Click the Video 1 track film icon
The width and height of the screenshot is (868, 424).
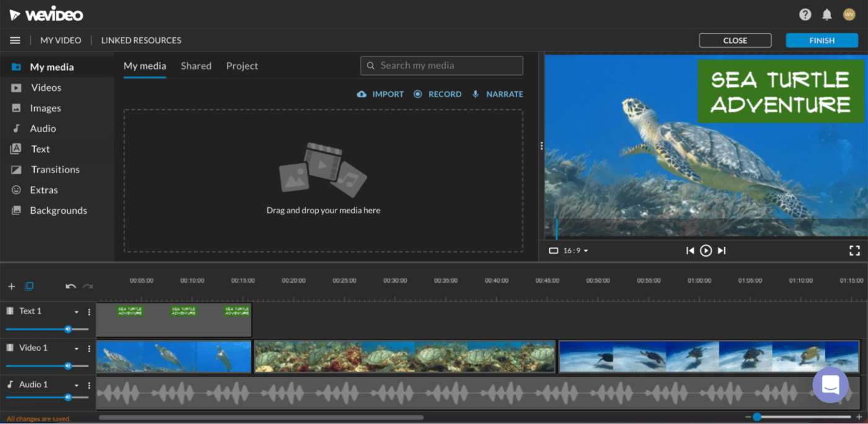[x=10, y=348]
